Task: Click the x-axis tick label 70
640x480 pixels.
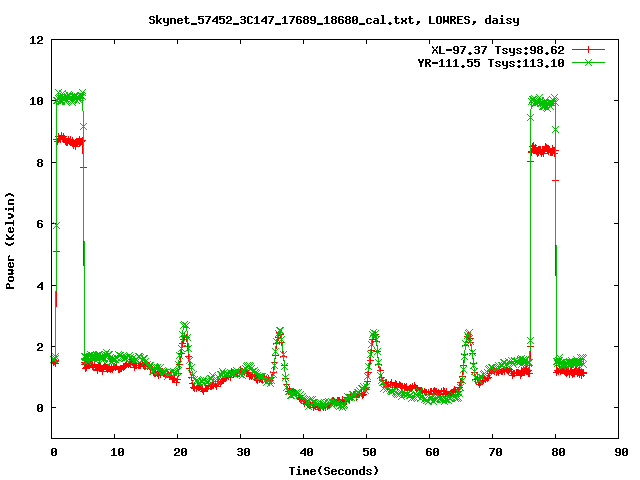Action: (495, 452)
